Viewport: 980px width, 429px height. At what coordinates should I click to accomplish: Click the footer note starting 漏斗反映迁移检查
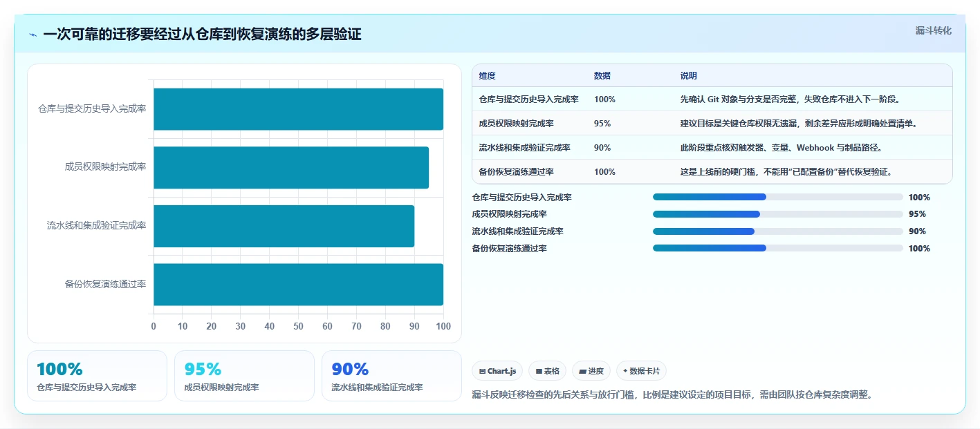tap(672, 395)
